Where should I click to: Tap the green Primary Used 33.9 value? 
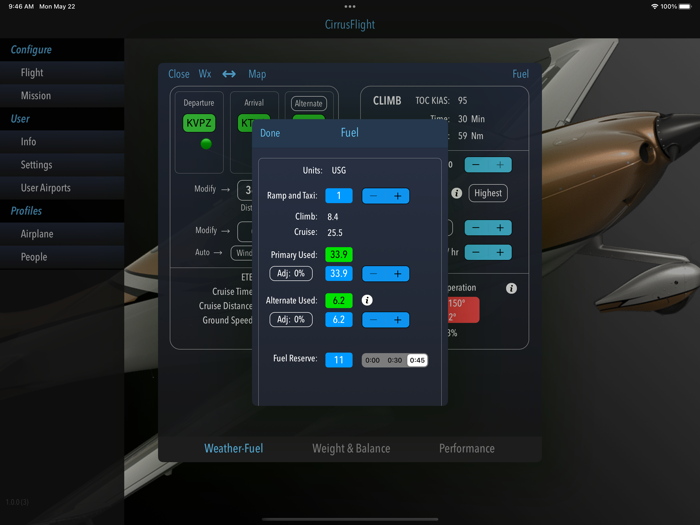(x=339, y=254)
